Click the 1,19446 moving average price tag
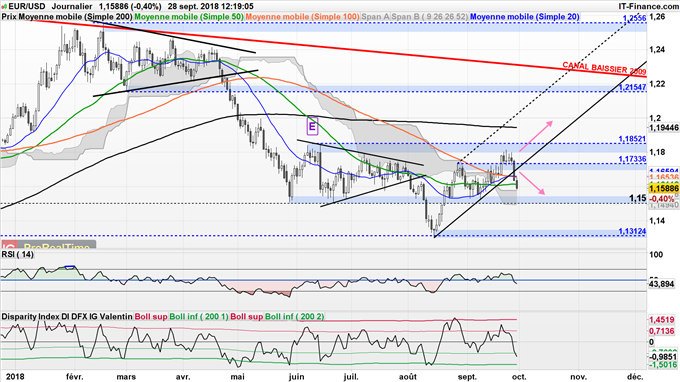The width and height of the screenshot is (680, 382). click(664, 128)
